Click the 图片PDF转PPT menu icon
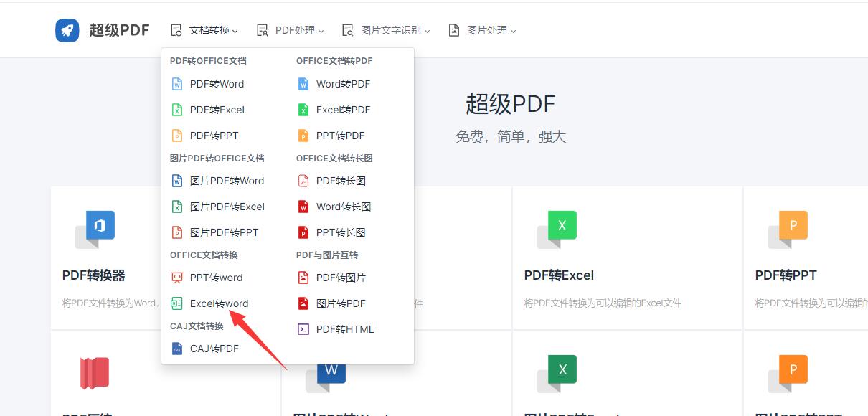 [x=177, y=232]
